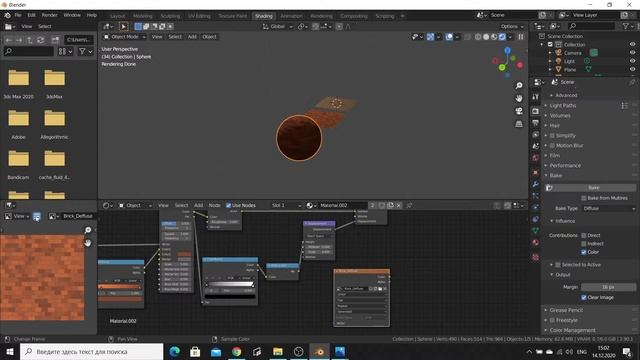Image resolution: width=640 pixels, height=360 pixels.
Task: Open the Global orientation dropdown
Action: (278, 27)
